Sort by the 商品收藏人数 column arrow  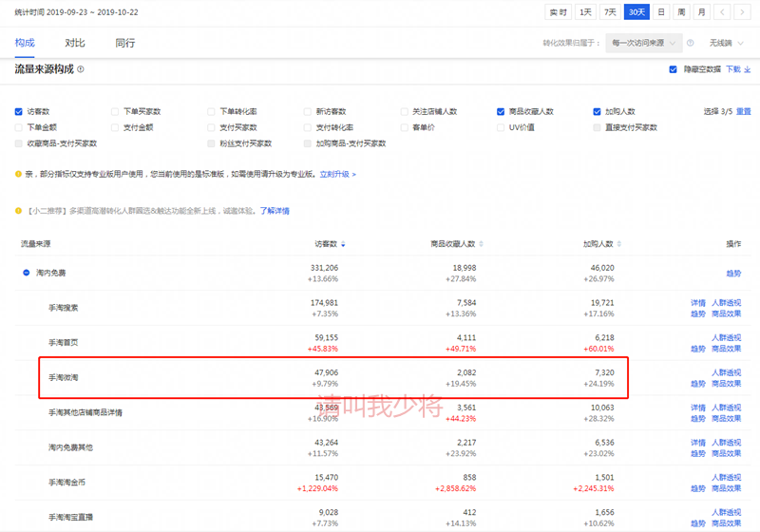(484, 244)
